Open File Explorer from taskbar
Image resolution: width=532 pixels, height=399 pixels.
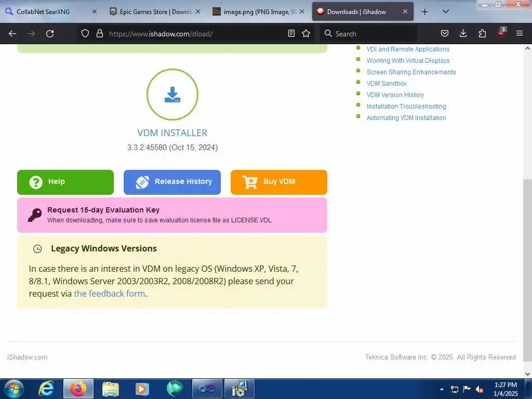click(x=111, y=389)
